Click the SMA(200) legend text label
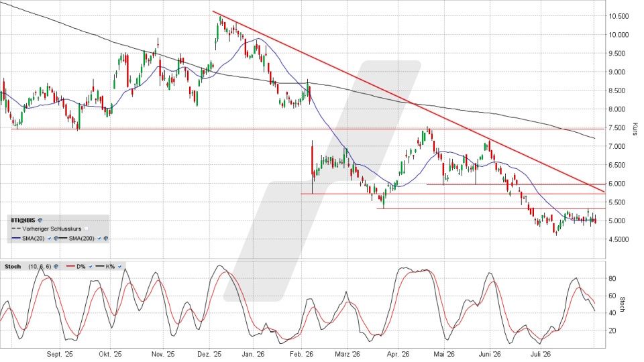This screenshot has height=362, width=644. (81, 238)
